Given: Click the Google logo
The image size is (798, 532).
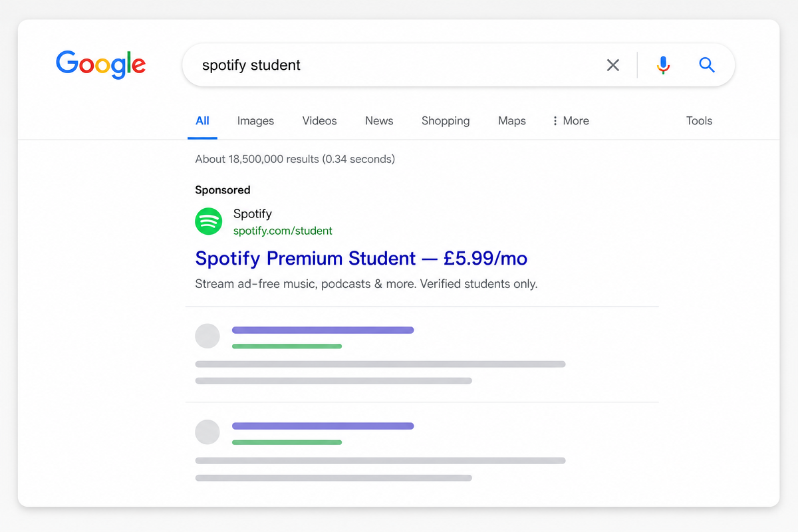Looking at the screenshot, I should click(100, 64).
